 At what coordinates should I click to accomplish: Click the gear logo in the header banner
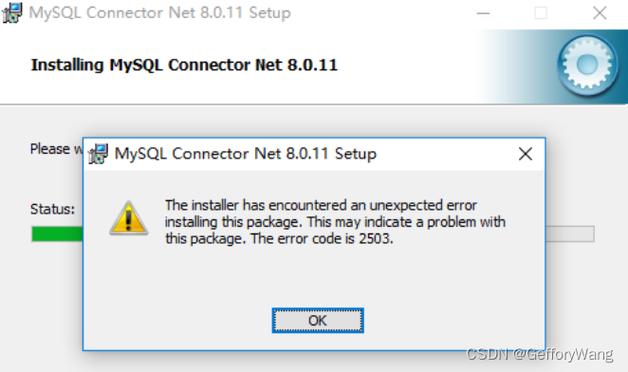point(588,65)
